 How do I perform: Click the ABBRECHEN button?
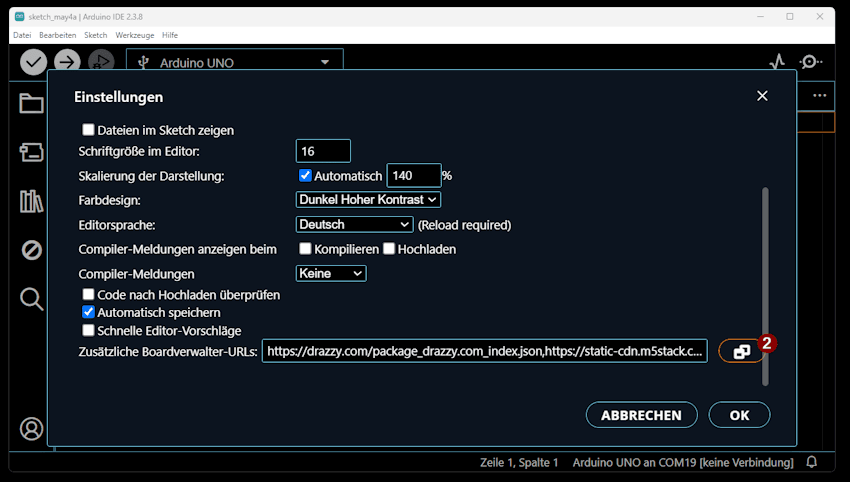tap(641, 415)
